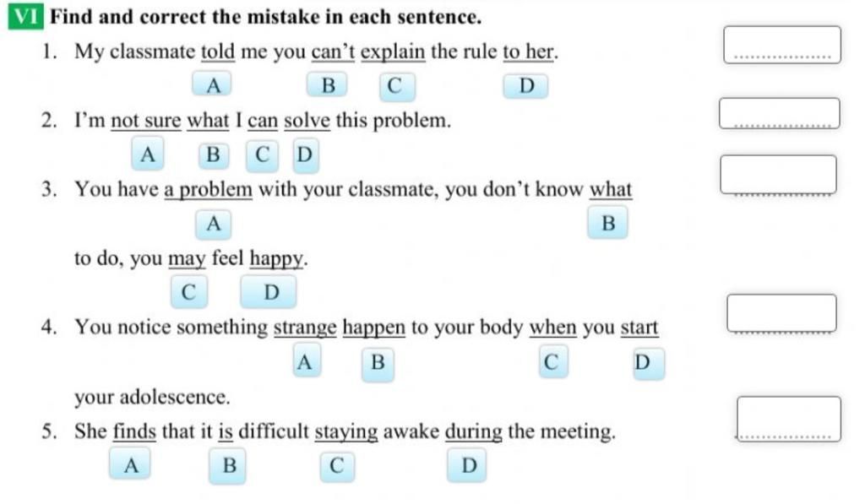The image size is (865, 504).
Task: Select option D under "happy"
Action: 269,292
